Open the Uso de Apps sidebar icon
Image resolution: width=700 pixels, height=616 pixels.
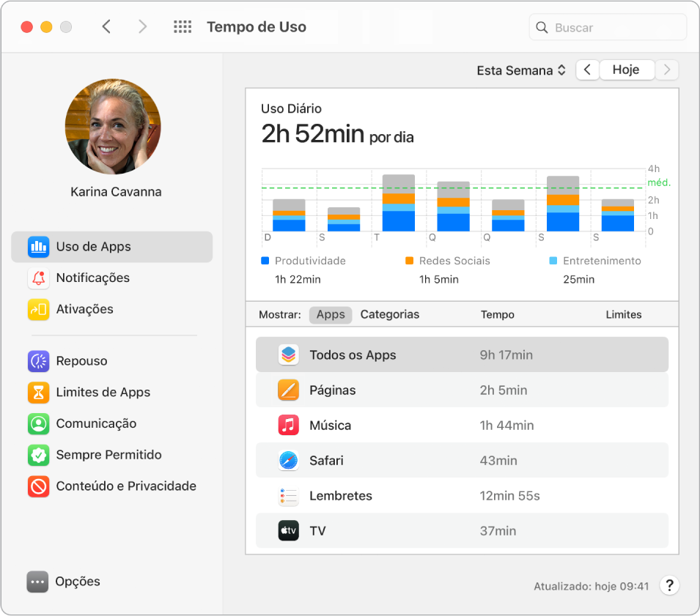(x=38, y=247)
